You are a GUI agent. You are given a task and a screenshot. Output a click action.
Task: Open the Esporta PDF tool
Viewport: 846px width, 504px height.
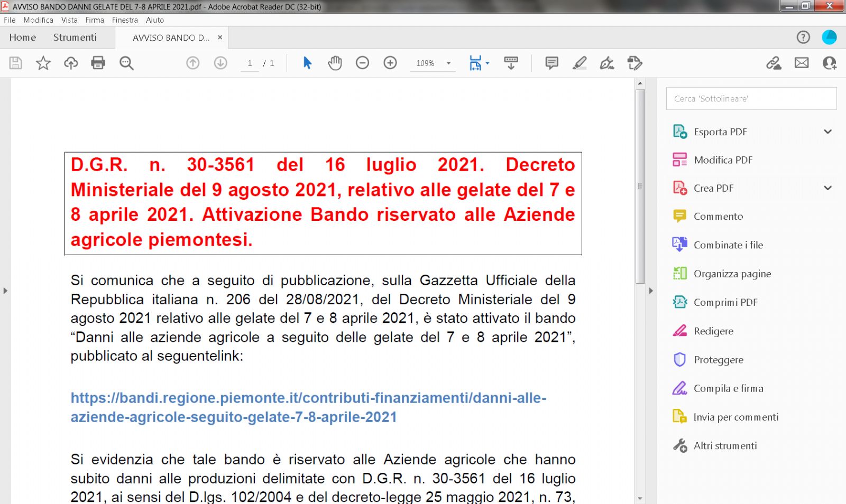720,132
